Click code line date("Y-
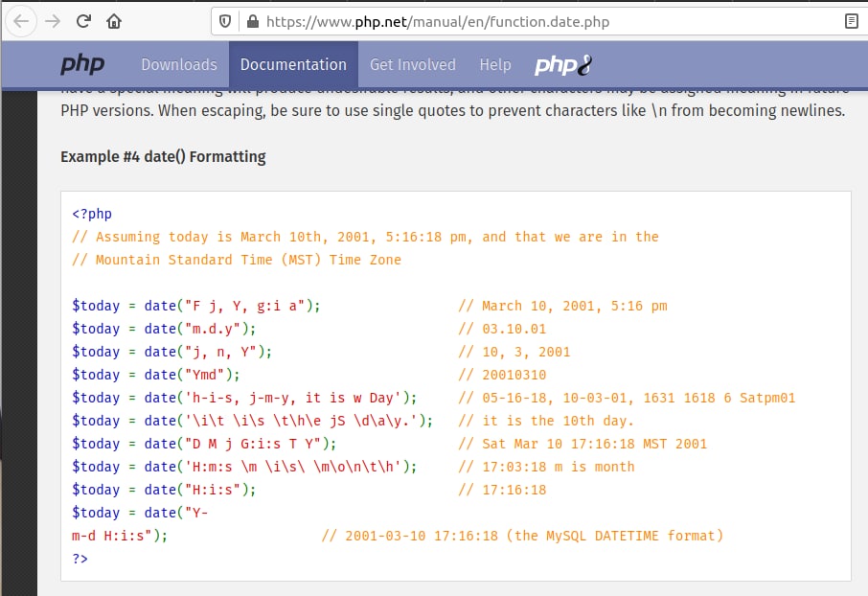868x596 pixels. [x=140, y=513]
